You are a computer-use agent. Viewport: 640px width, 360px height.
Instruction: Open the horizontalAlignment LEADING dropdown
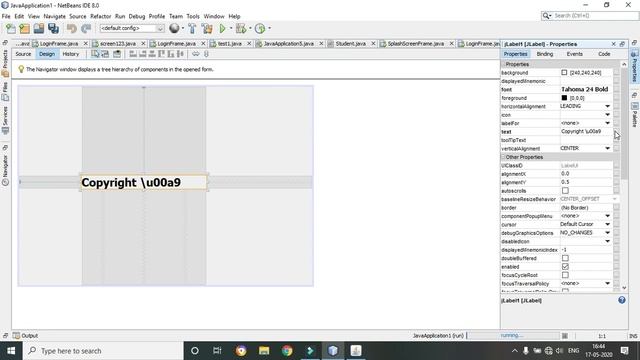click(x=607, y=106)
